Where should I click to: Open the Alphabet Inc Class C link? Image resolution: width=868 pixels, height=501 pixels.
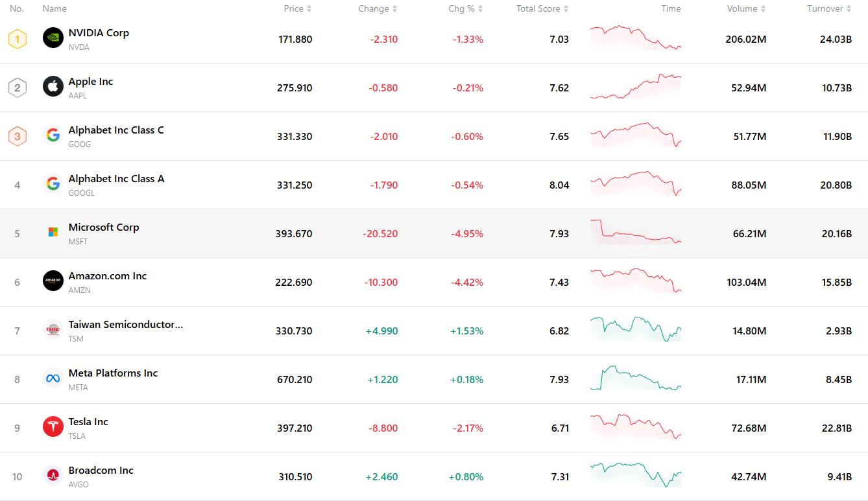pos(116,130)
